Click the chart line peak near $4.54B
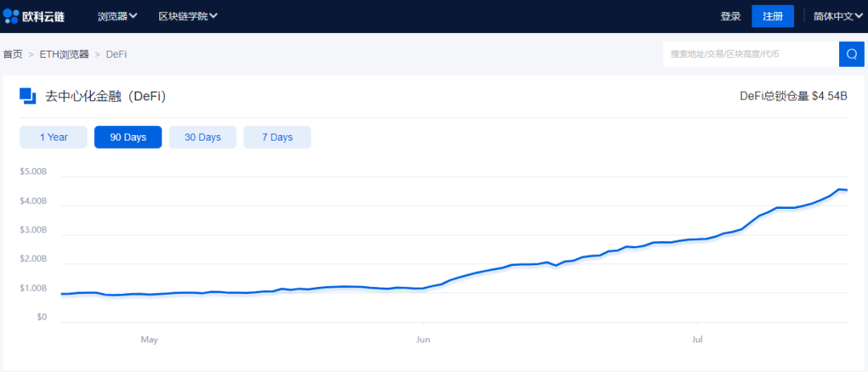 [x=840, y=190]
